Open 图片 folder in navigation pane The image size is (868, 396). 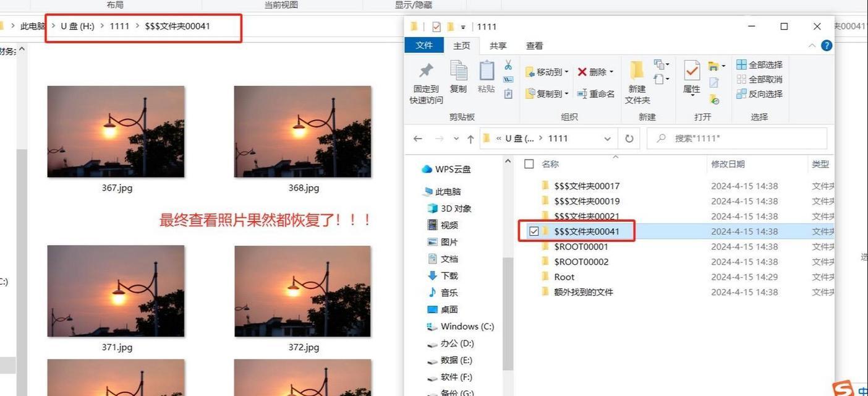[443, 242]
